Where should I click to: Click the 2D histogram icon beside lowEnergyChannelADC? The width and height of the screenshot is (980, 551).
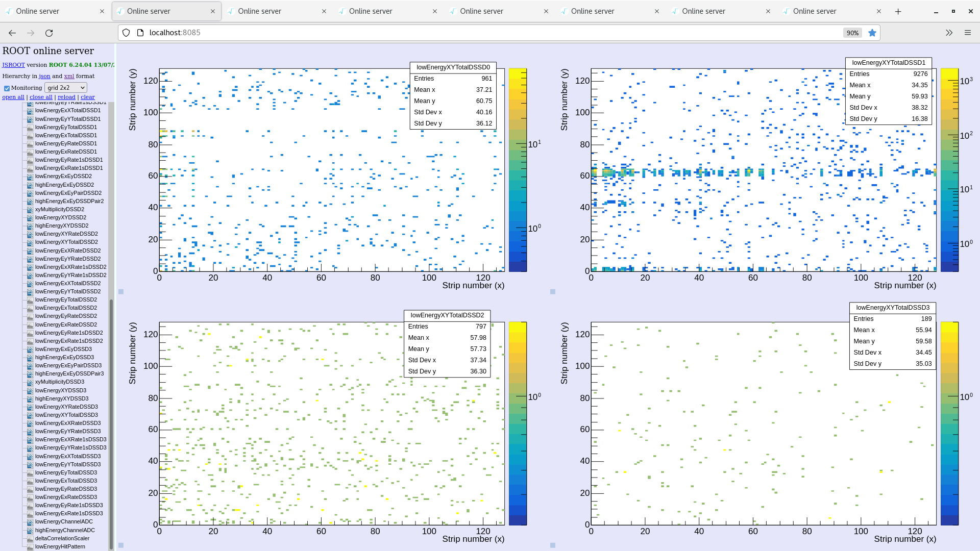(x=31, y=521)
